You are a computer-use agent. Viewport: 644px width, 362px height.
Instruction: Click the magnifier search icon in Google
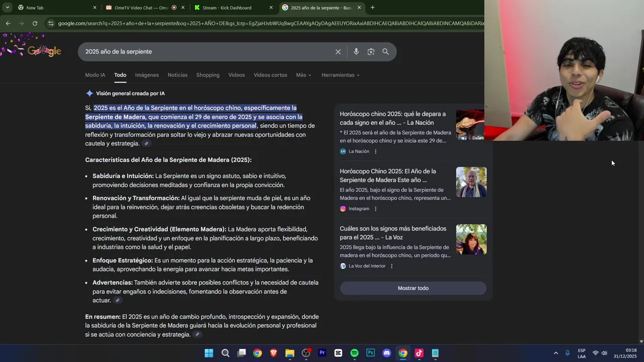coord(385,52)
